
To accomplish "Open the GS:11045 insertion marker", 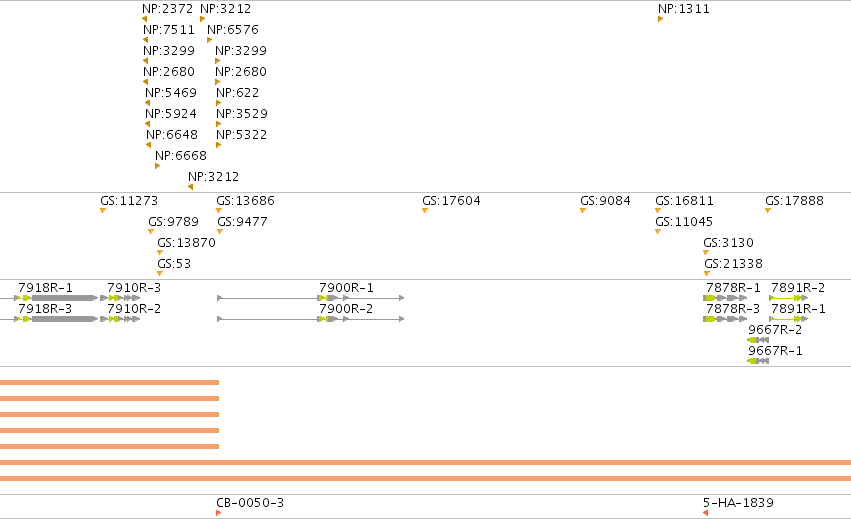I will 658,232.
